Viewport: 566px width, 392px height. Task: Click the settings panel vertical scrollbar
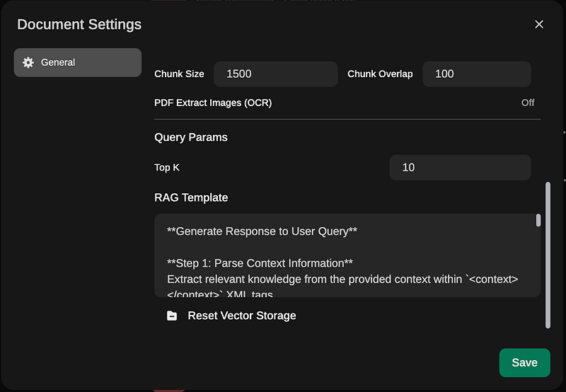(548, 255)
